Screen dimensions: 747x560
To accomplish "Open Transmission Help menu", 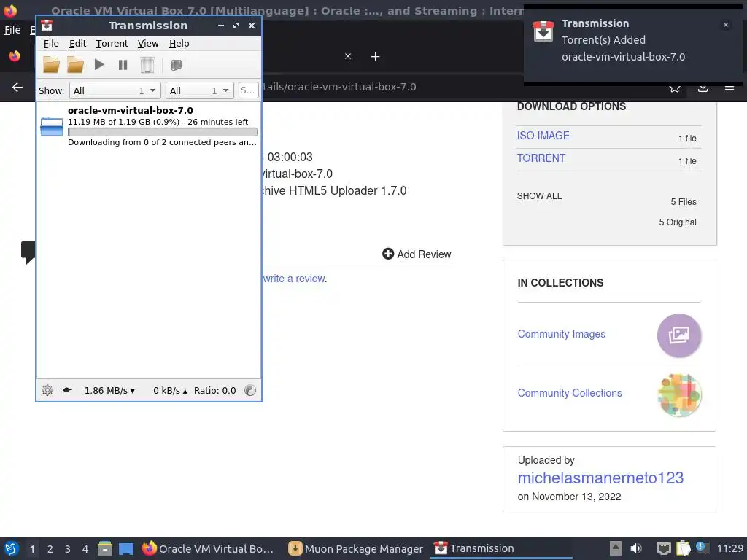I will point(179,43).
